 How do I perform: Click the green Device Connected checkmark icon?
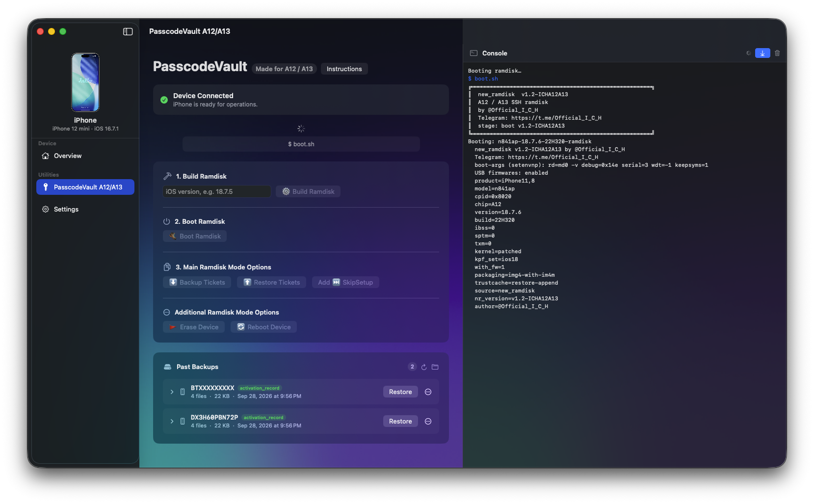click(164, 100)
